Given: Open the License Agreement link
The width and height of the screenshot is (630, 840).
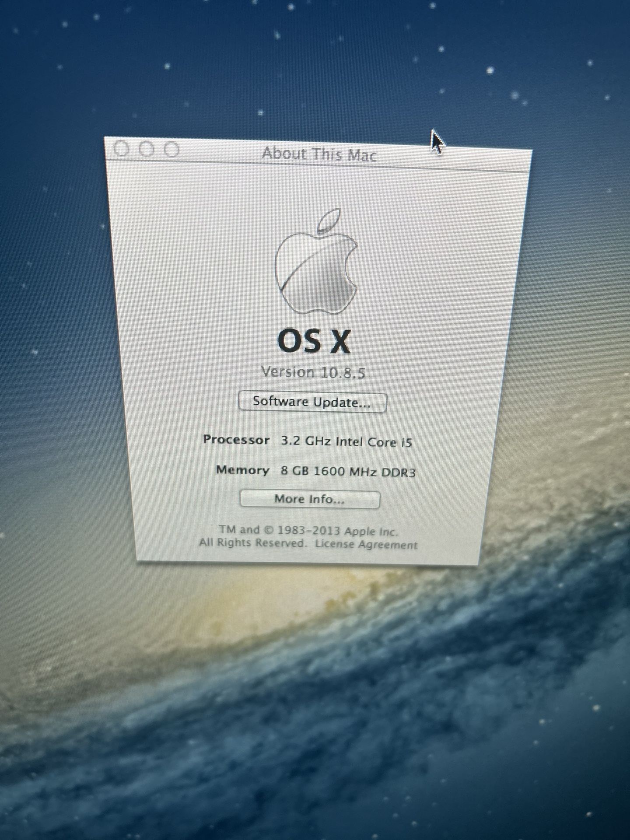Looking at the screenshot, I should point(366,545).
